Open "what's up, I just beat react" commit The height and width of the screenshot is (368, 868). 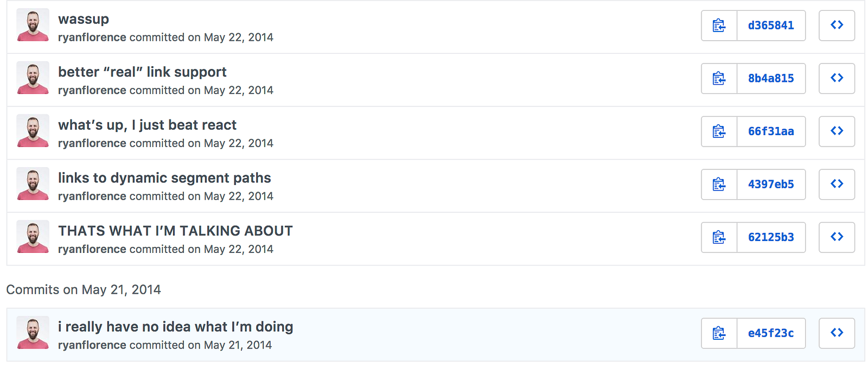pos(147,125)
